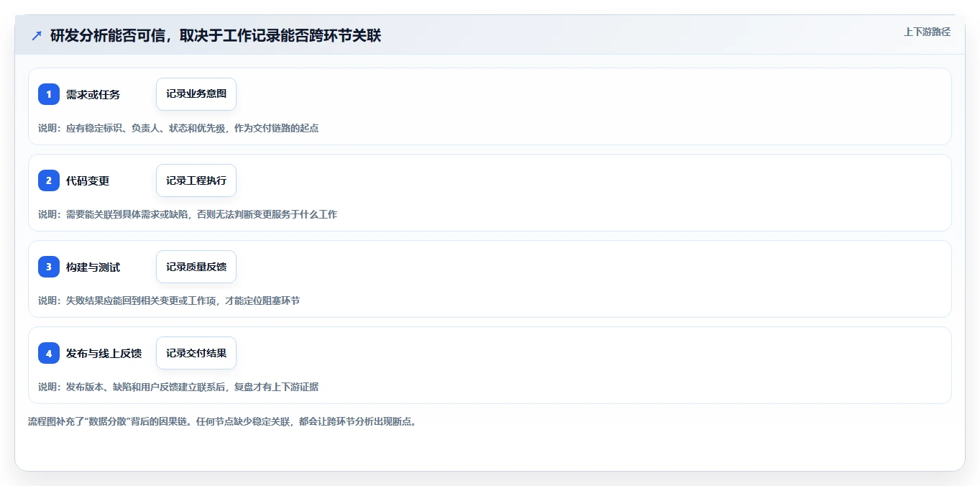Click the description starting 说明：应有稳定标识
980x486 pixels.
click(178, 128)
